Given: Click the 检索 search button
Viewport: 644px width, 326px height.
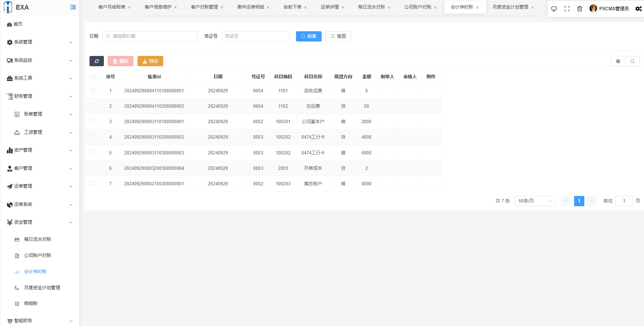Looking at the screenshot, I should [309, 36].
